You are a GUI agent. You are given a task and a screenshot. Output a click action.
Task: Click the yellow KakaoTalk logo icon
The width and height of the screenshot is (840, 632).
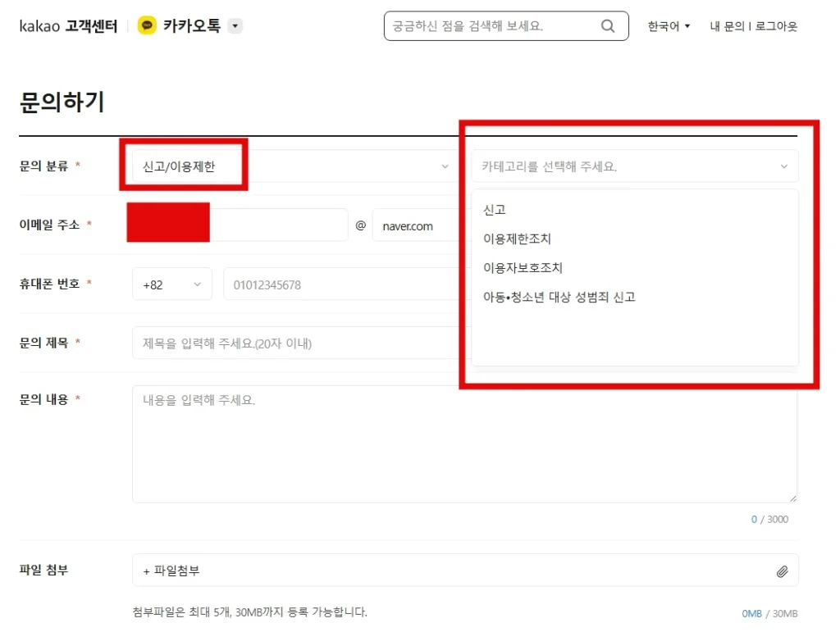(x=147, y=26)
